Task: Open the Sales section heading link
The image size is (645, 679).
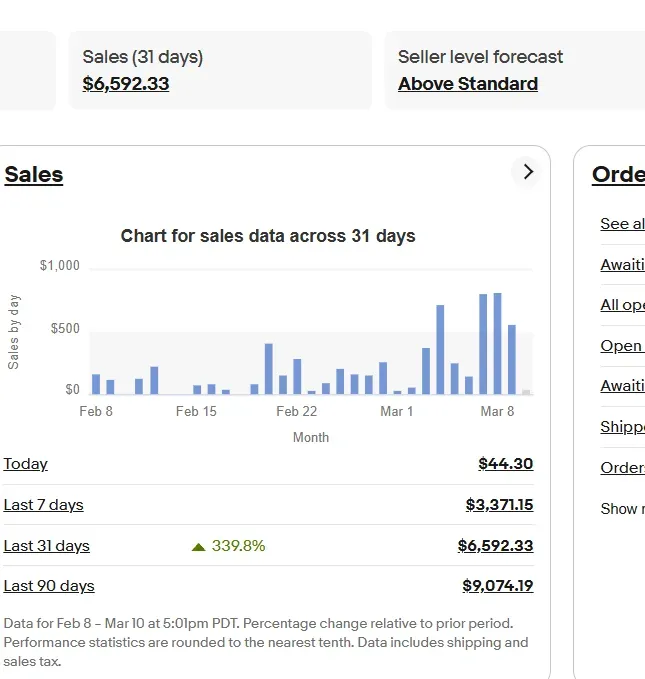Action: (33, 175)
